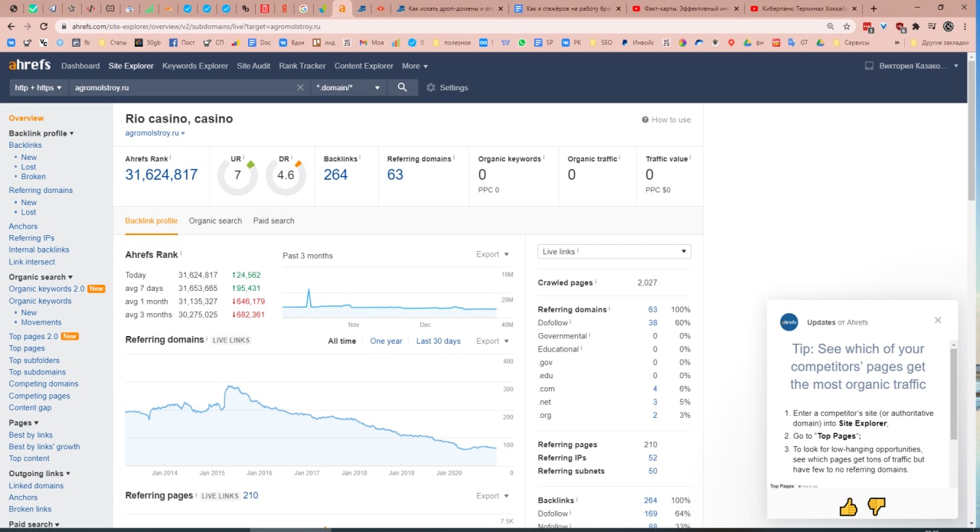
Task: Open the Export dropdown for Referring pages chart
Action: tap(492, 496)
